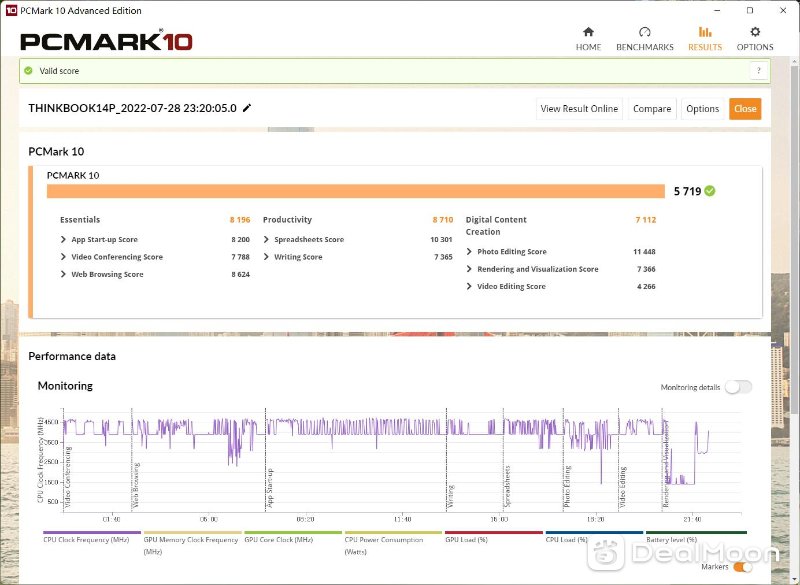
Task: Click the orange Close button
Action: pos(745,109)
